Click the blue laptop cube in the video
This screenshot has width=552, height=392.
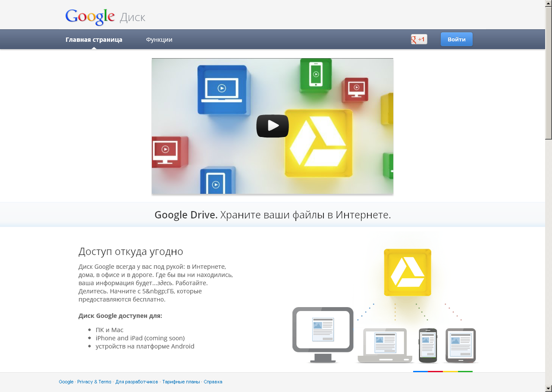point(222,89)
